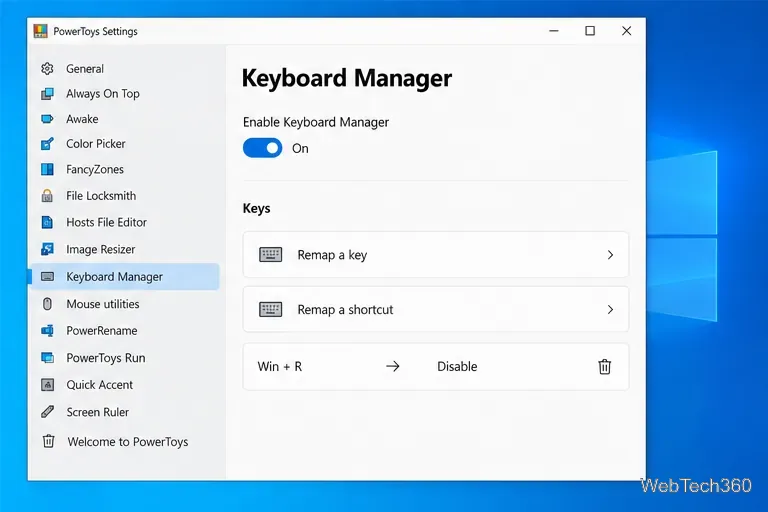Open Welcome to PowerToys page

pyautogui.click(x=128, y=442)
